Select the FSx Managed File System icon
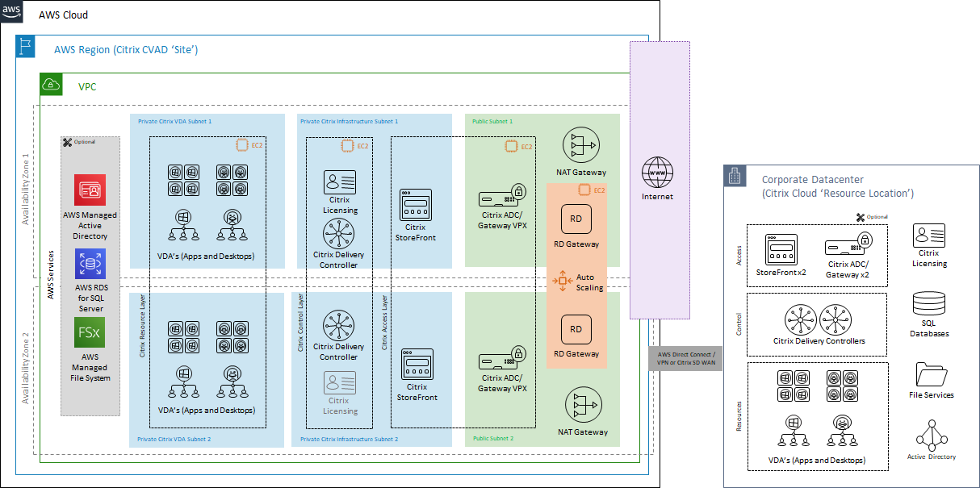The width and height of the screenshot is (980, 488). point(90,332)
